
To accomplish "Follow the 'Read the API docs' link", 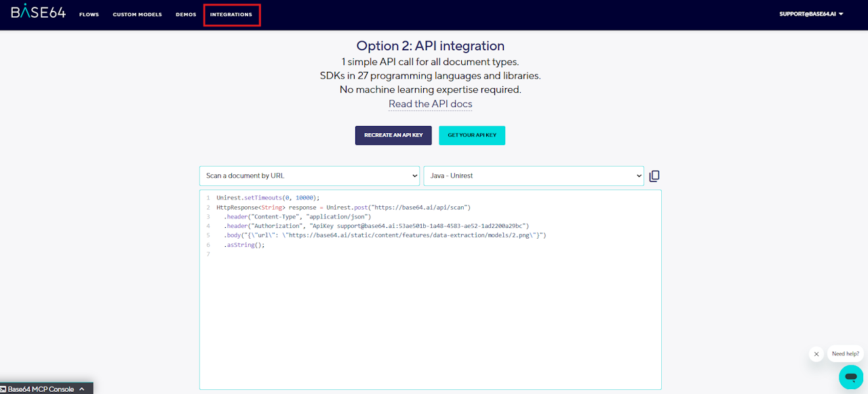I will [x=430, y=104].
